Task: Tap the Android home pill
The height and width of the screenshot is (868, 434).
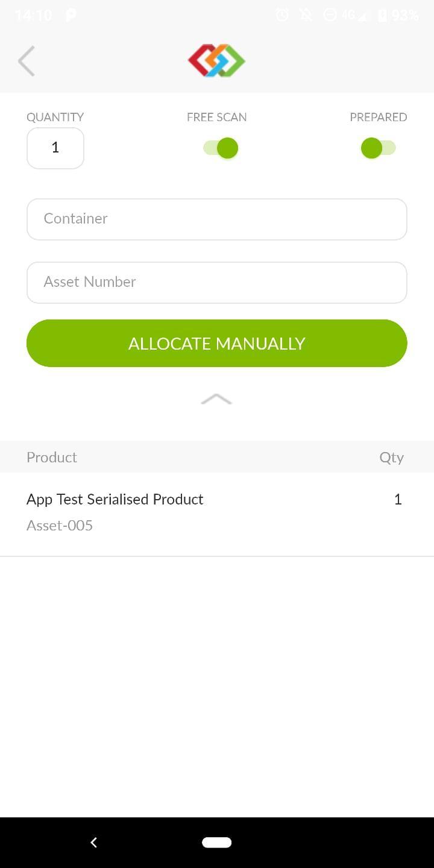Action: click(216, 842)
